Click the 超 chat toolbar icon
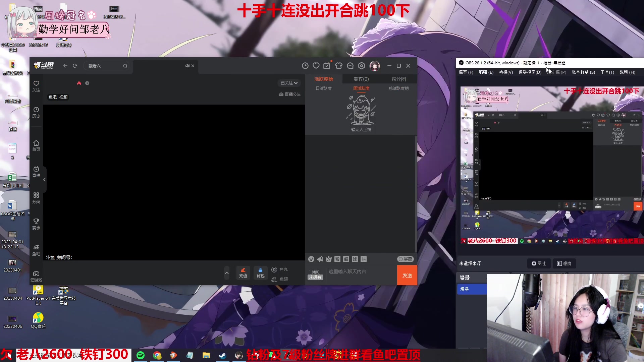Image resolution: width=644 pixels, height=362 pixels. (346, 259)
